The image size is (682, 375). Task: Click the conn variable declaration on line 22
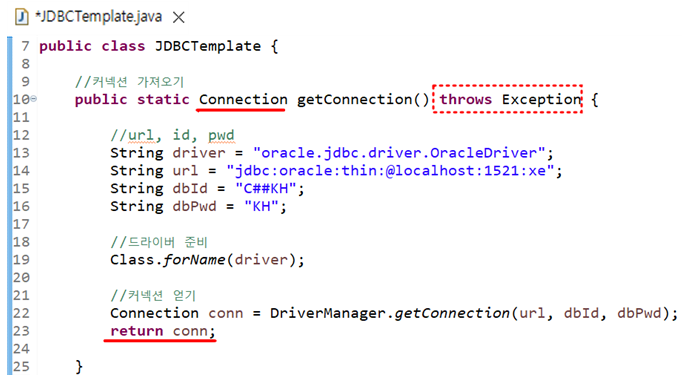coord(225,314)
